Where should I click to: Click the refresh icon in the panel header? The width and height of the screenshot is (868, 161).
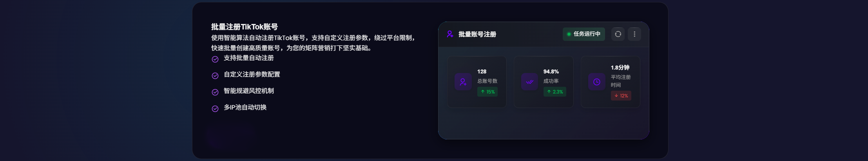[x=618, y=34]
